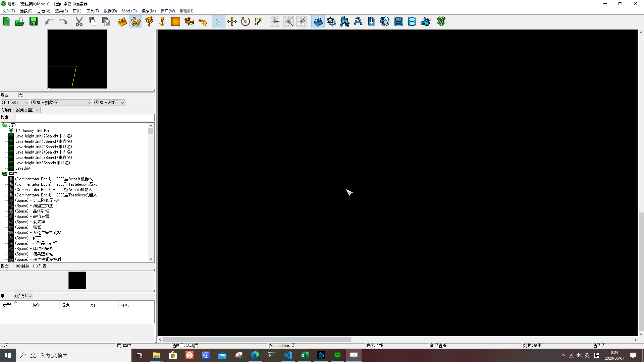
Task: Select the Terrain layer mountain icon
Action: coord(122,22)
